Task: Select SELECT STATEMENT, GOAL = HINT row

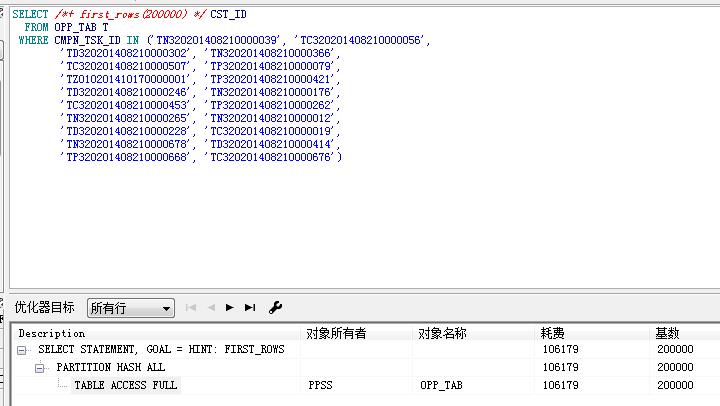Action: tap(161, 350)
